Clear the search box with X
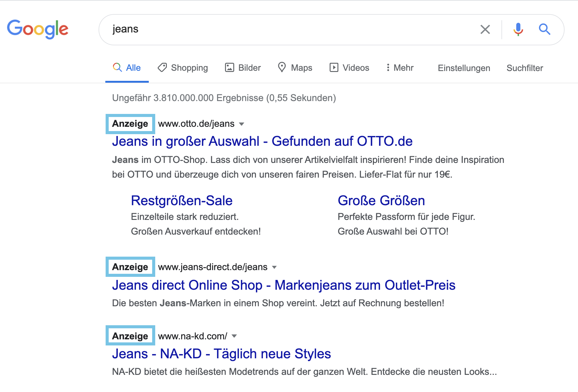This screenshot has width=578, height=392. (485, 29)
